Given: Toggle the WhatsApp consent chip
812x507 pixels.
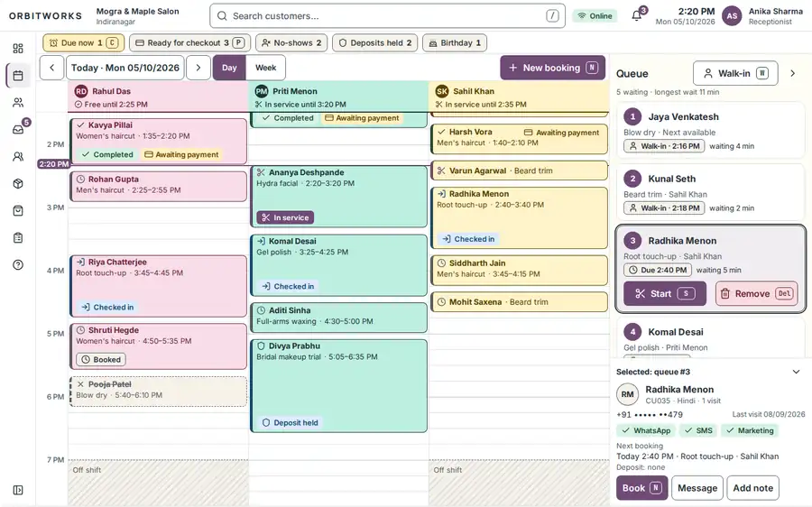Looking at the screenshot, I should pos(646,430).
